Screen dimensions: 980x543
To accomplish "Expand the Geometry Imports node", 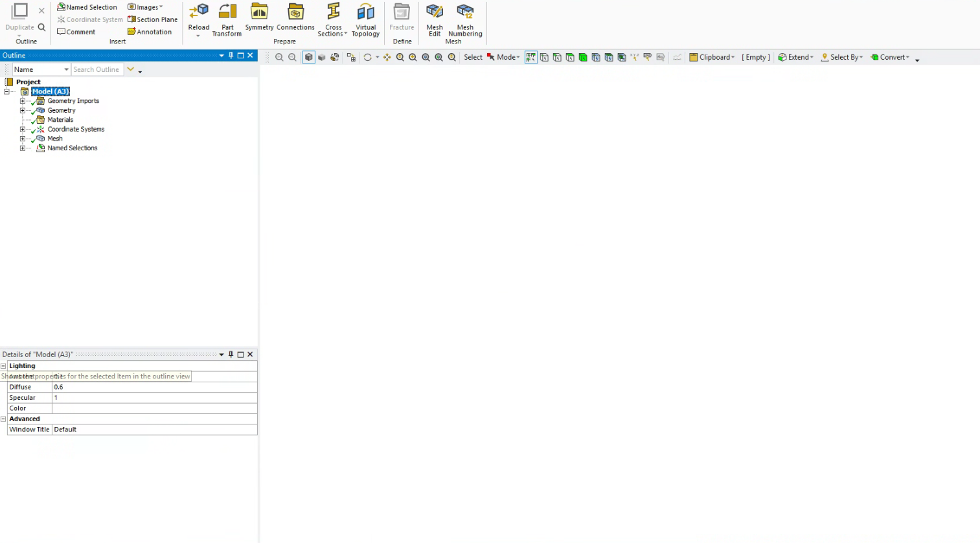I will pos(23,101).
